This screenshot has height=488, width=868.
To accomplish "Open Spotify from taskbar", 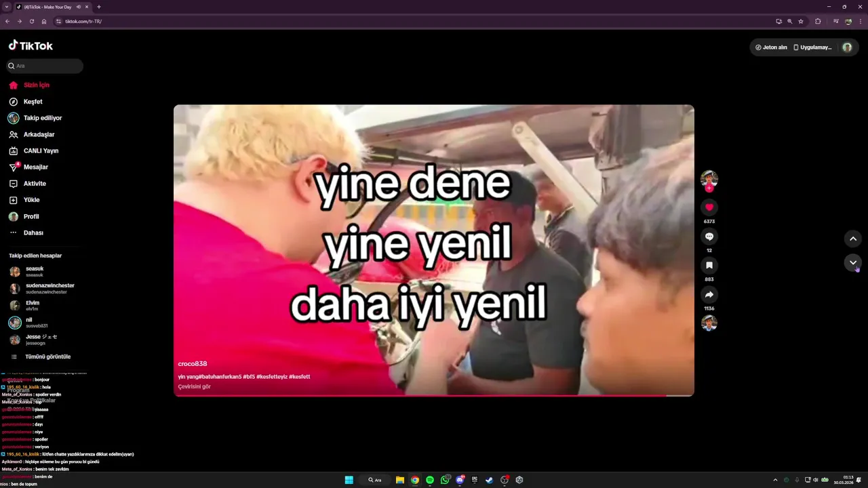I will pyautogui.click(x=430, y=480).
